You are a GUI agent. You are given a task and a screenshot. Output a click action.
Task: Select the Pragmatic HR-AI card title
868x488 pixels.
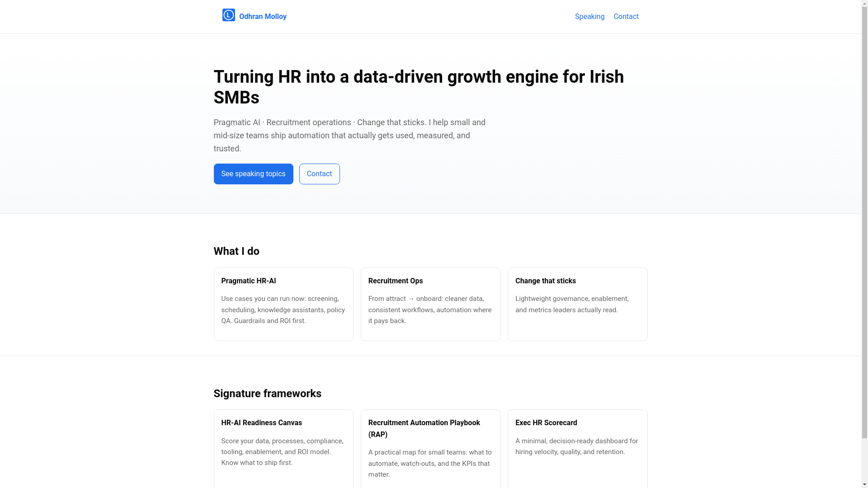249,281
